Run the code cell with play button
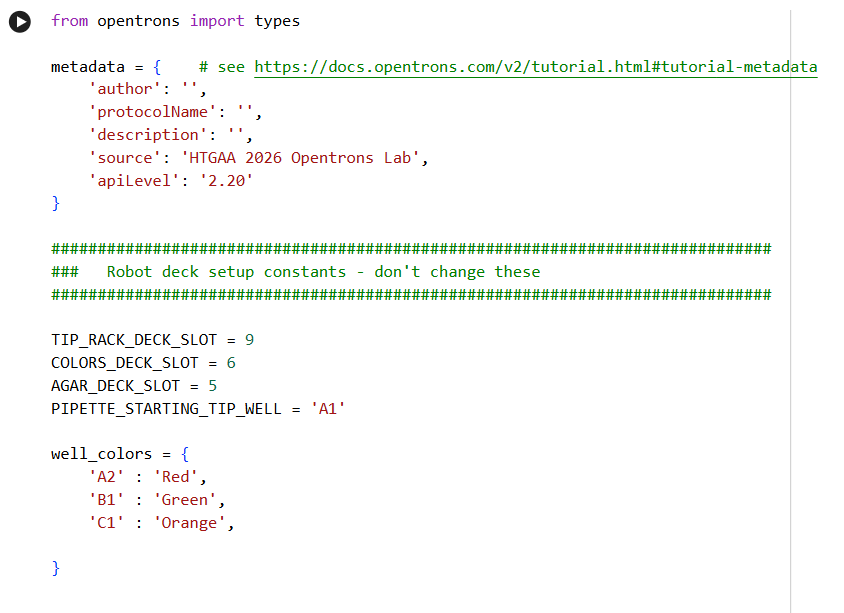Screen dimensions: 844x613 (20, 21)
